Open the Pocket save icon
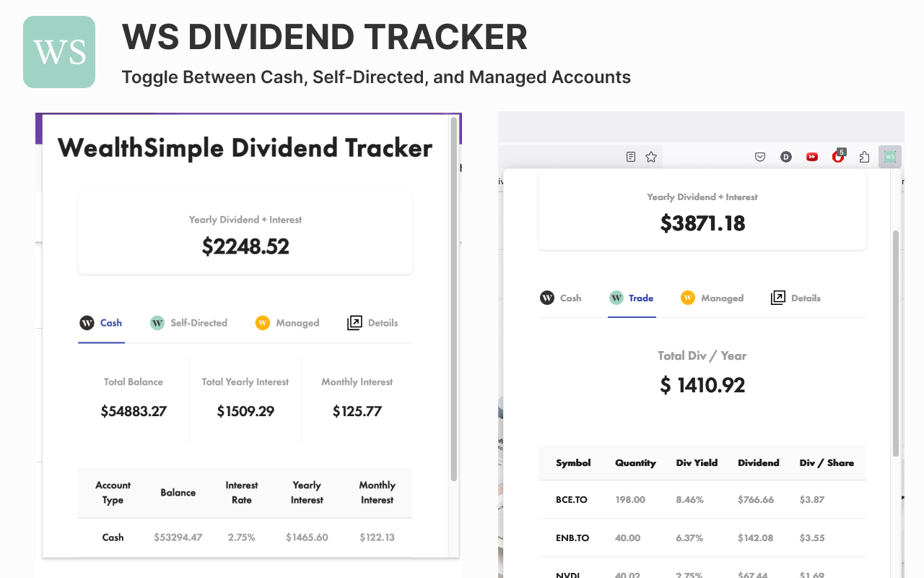Screen dimensions: 924x578 [759, 157]
